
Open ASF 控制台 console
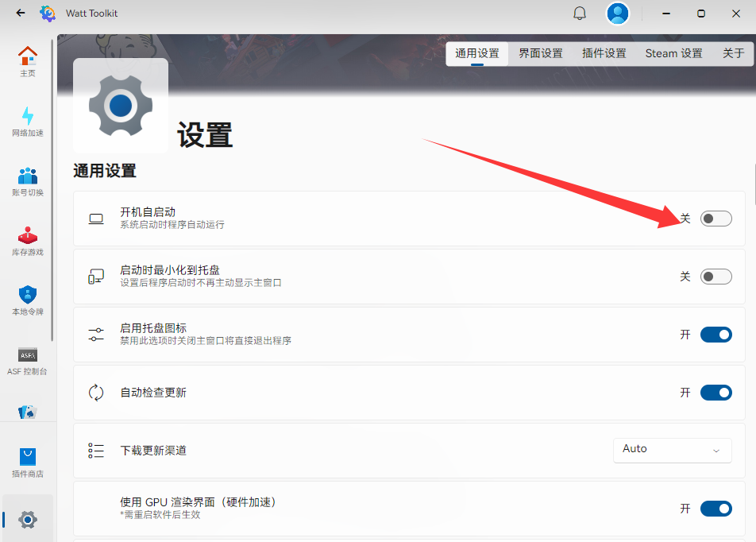pos(28,360)
